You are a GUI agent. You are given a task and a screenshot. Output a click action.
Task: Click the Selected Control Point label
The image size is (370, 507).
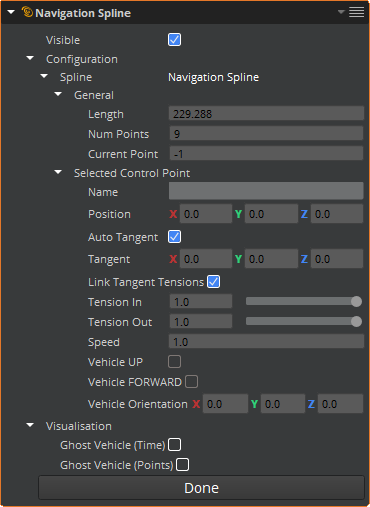pos(132,173)
